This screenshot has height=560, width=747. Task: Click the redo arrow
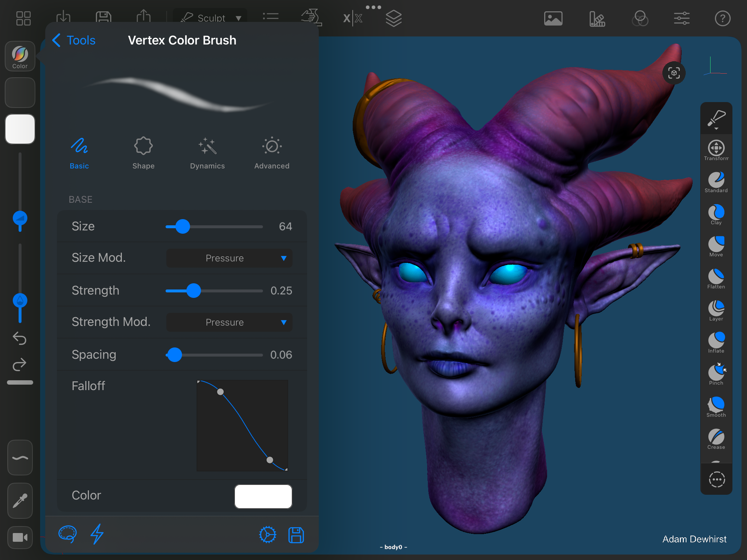pos(20,364)
